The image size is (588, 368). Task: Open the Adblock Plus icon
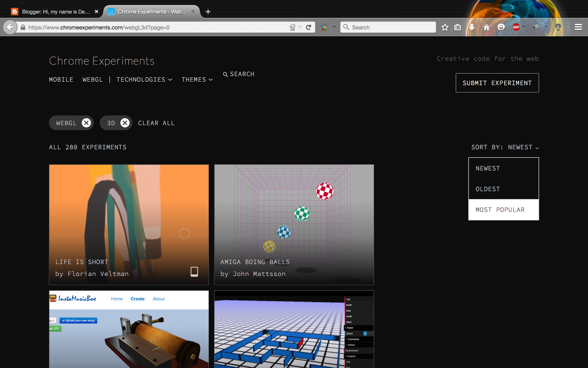click(x=516, y=27)
